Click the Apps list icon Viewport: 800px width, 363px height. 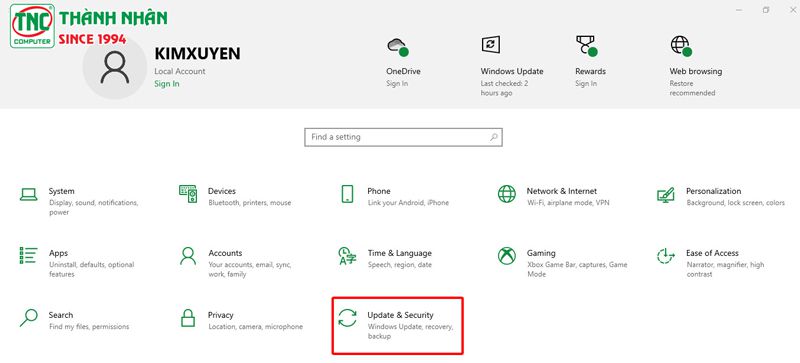[x=29, y=256]
